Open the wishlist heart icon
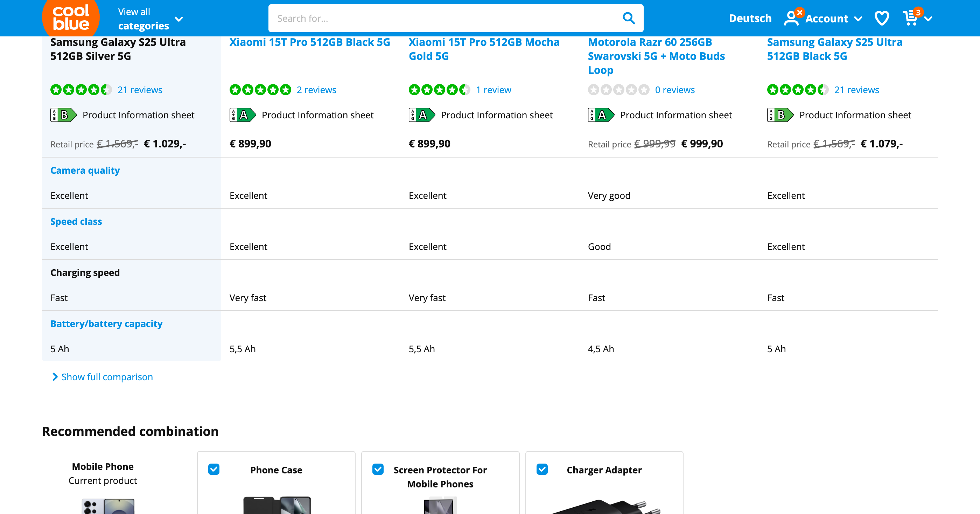Viewport: 980px width, 514px height. coord(882,18)
